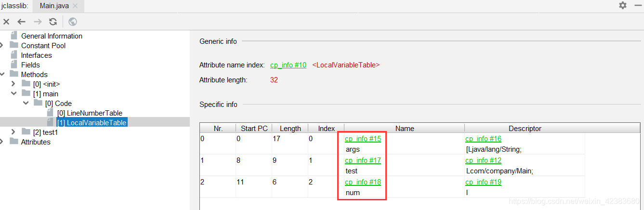Click the Start PC column header
The image size is (644, 210).
(x=254, y=128)
